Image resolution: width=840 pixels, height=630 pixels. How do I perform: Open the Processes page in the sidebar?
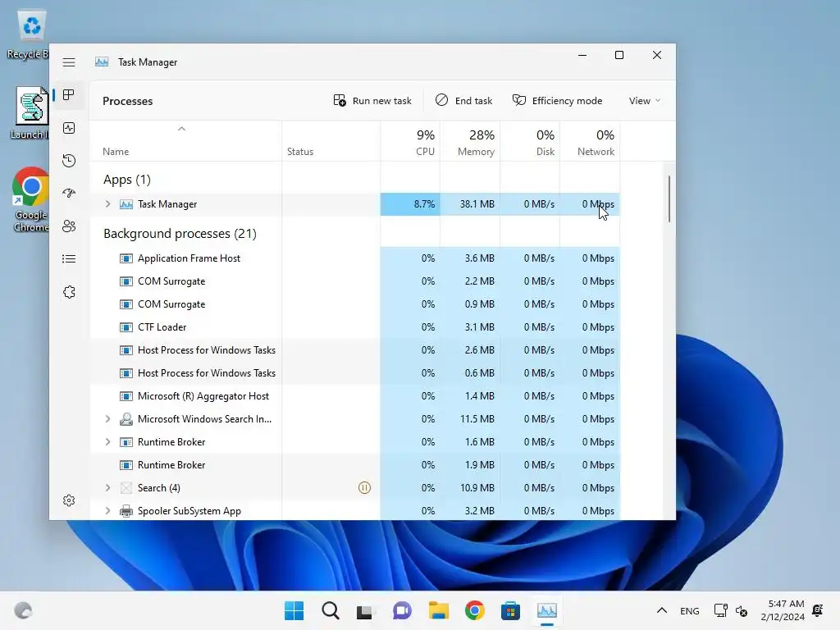click(69, 95)
